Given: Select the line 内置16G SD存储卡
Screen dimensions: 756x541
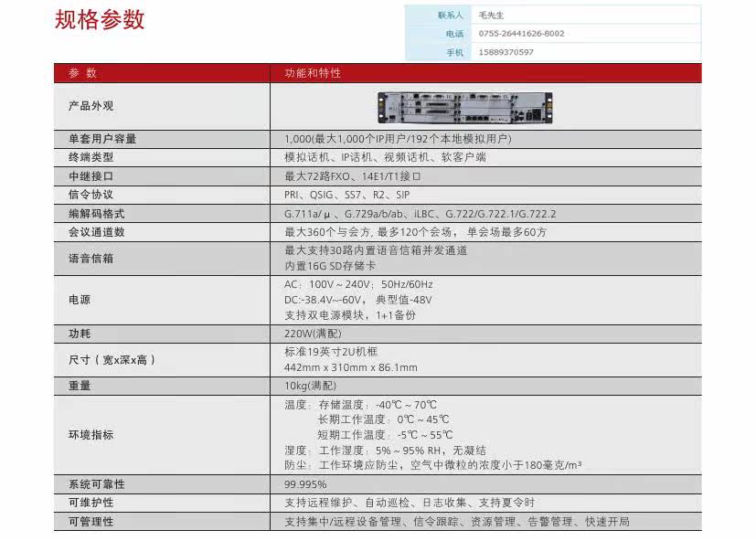Looking at the screenshot, I should click(330, 266).
